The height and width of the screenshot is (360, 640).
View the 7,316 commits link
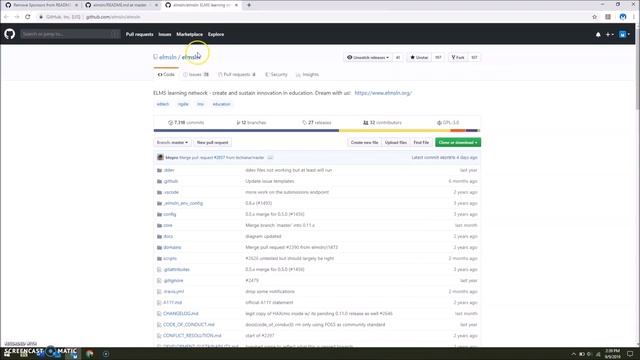[186, 122]
